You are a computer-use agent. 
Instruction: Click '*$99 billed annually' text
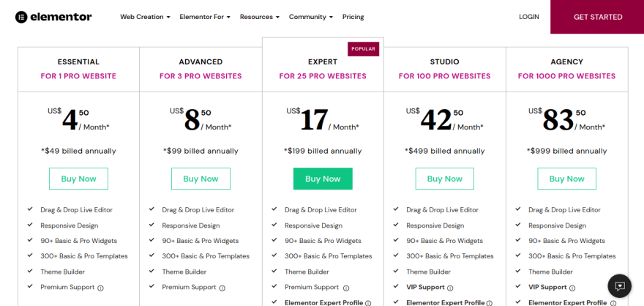(201, 151)
